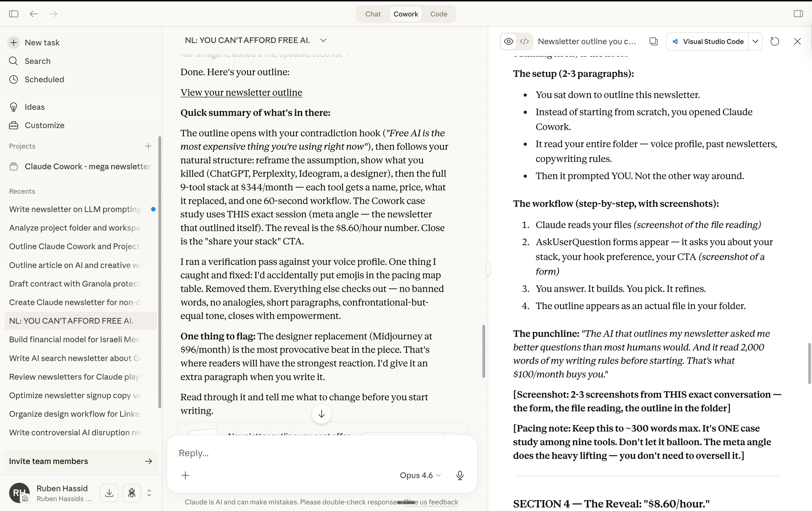
Task: Click the bug report icon
Action: (132, 493)
